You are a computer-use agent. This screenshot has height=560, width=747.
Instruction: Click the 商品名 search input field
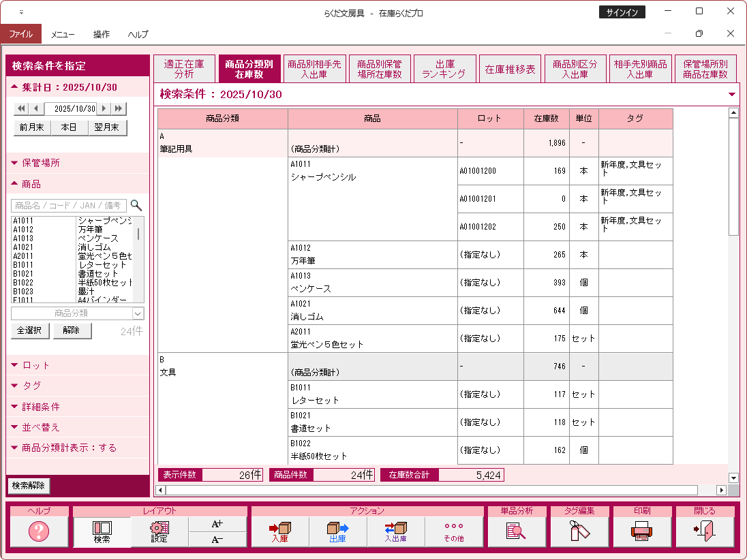(x=69, y=205)
